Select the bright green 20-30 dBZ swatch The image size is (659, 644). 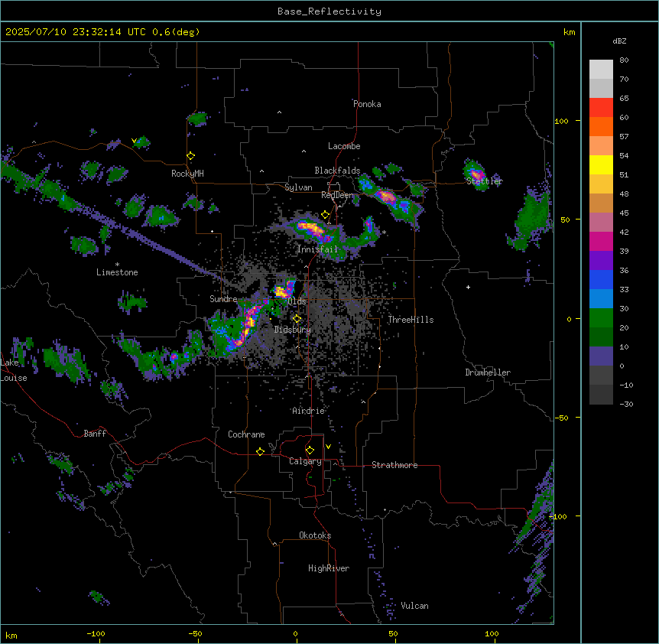[601, 318]
